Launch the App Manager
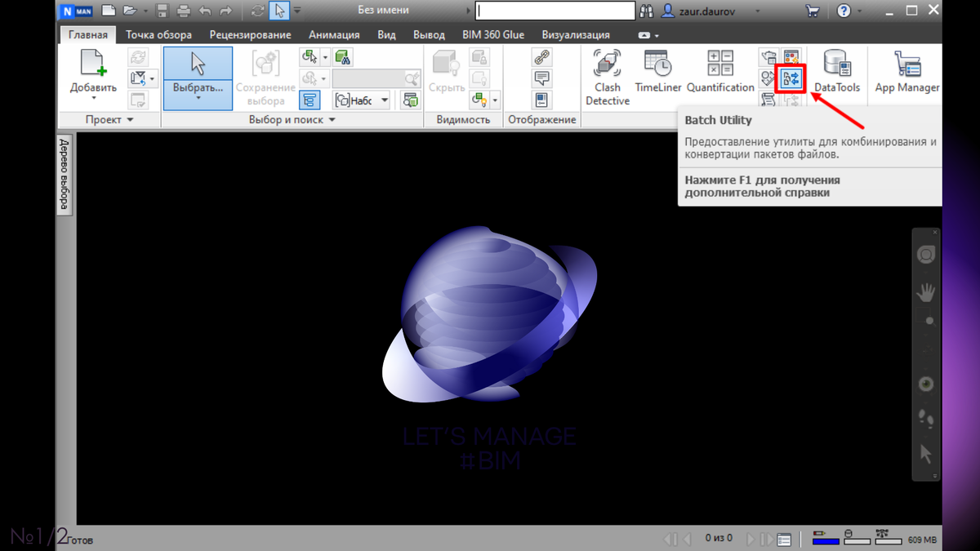Viewport: 980px width, 551px height. pyautogui.click(x=907, y=72)
